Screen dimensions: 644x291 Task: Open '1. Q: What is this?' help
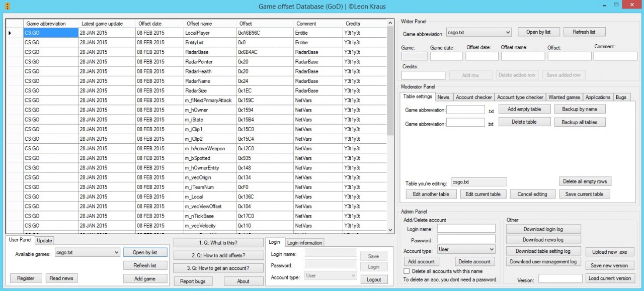point(218,243)
